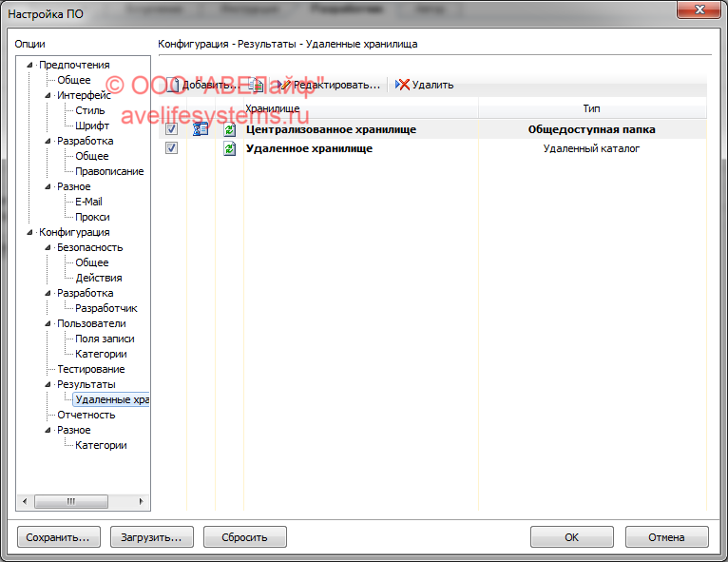Click the green sync icon of Централизованное хранилище
Screen dimensions: 728x562
coord(229,129)
